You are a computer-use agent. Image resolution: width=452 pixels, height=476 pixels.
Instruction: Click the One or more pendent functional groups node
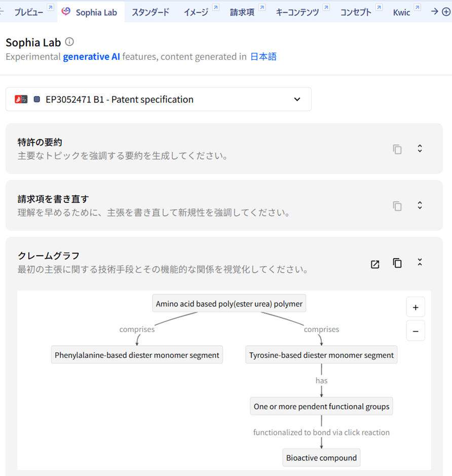[321, 406]
